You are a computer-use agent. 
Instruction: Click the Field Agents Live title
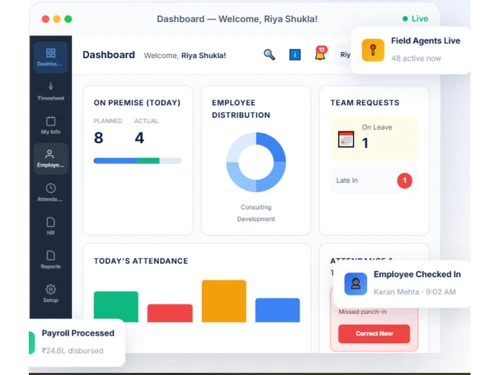tap(426, 41)
